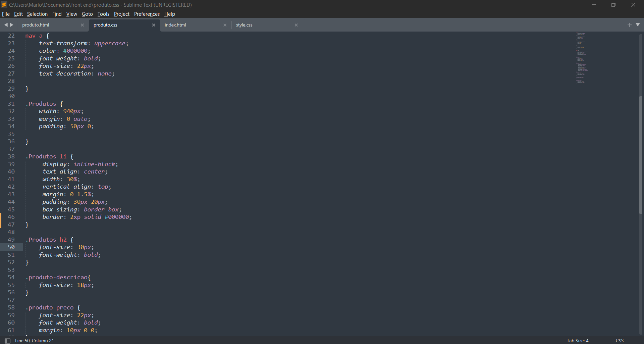This screenshot has height=344, width=644.
Task: Place cursor on 'uppercase' value
Action: pyautogui.click(x=110, y=44)
